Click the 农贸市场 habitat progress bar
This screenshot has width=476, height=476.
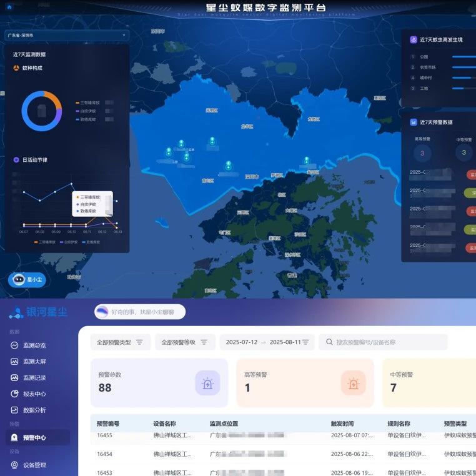(464, 67)
